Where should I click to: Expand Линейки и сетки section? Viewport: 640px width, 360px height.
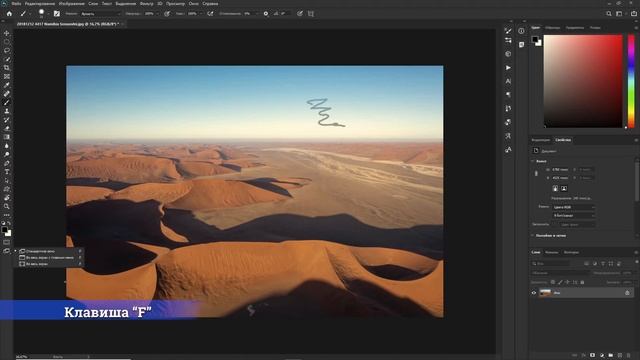[533, 235]
